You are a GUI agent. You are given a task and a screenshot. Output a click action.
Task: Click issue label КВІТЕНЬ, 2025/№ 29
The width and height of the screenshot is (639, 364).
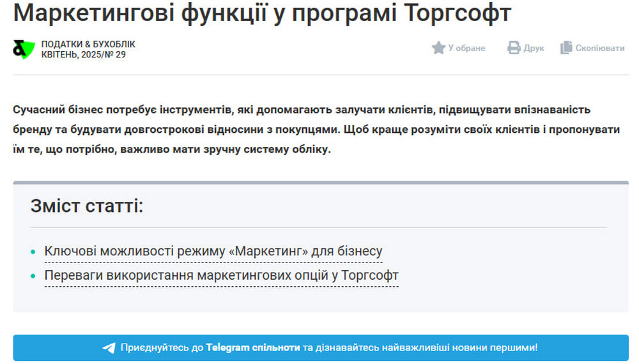(84, 54)
